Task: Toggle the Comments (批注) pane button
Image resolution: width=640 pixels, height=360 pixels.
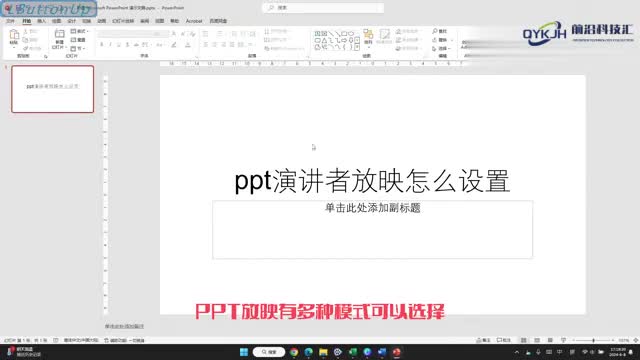Action: [504, 340]
